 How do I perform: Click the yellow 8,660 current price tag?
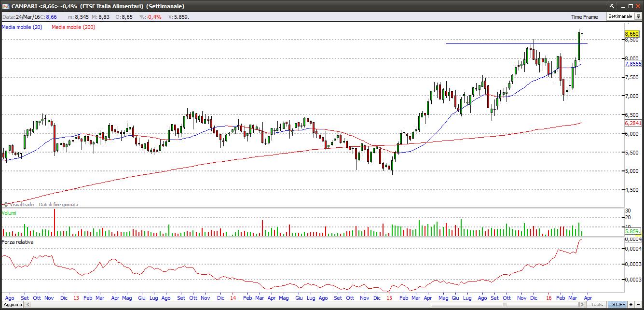click(632, 34)
